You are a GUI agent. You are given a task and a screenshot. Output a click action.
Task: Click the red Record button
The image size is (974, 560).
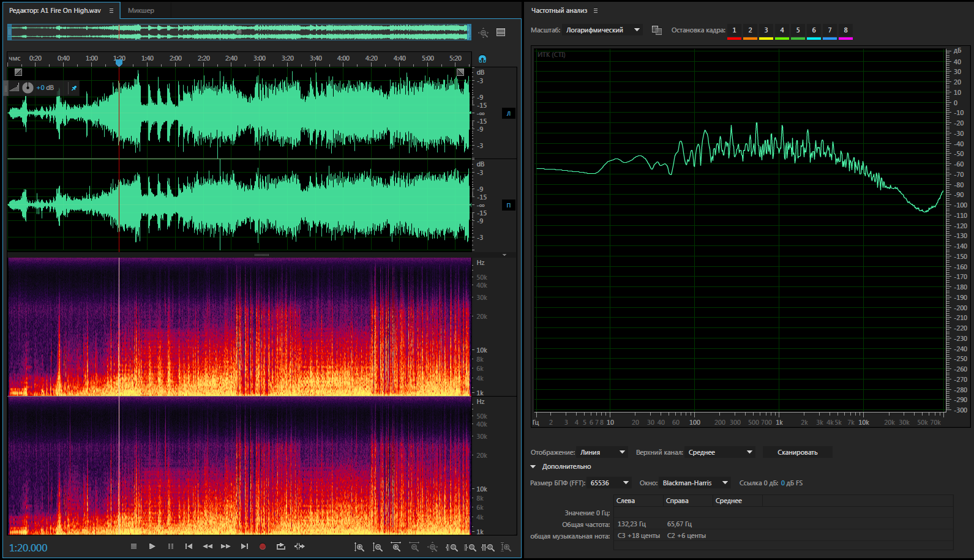coord(263,547)
